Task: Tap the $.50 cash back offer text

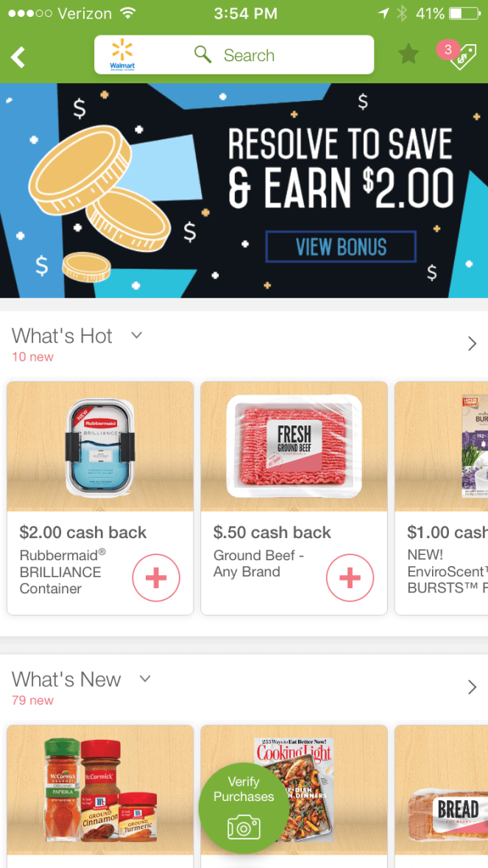Action: tap(272, 532)
